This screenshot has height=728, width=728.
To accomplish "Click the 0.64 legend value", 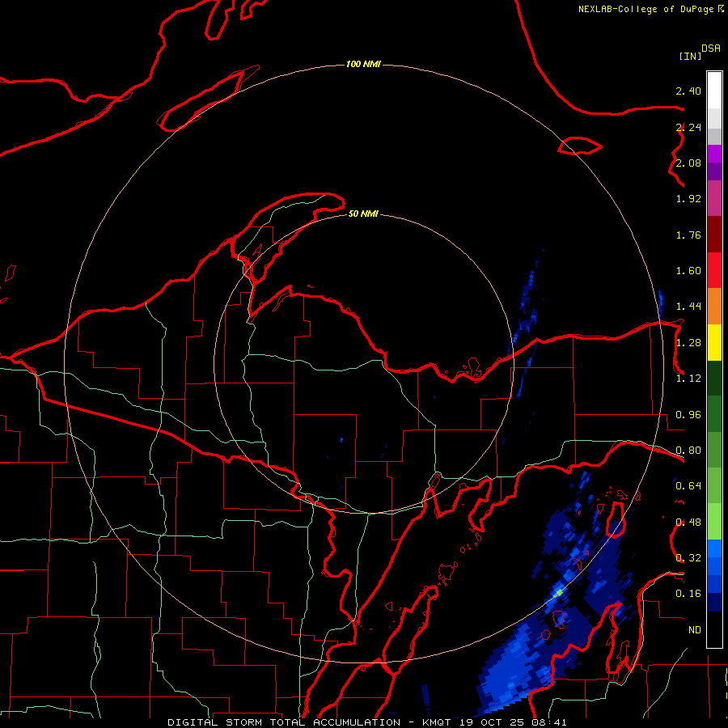I will (x=688, y=486).
